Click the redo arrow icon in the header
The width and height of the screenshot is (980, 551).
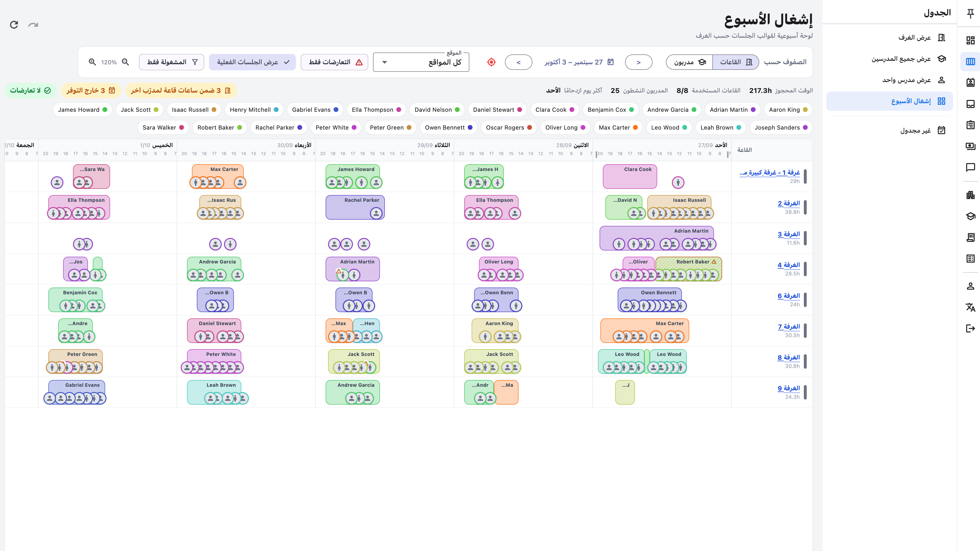(x=33, y=25)
